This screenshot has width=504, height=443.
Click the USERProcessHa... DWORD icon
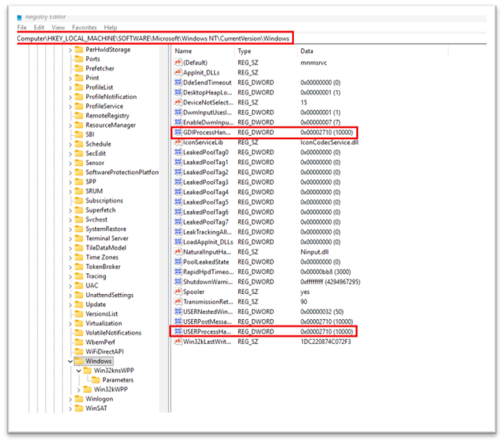tap(178, 332)
